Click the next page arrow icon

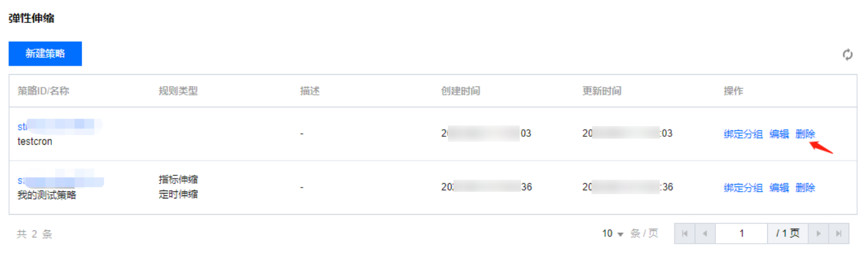[x=819, y=233]
